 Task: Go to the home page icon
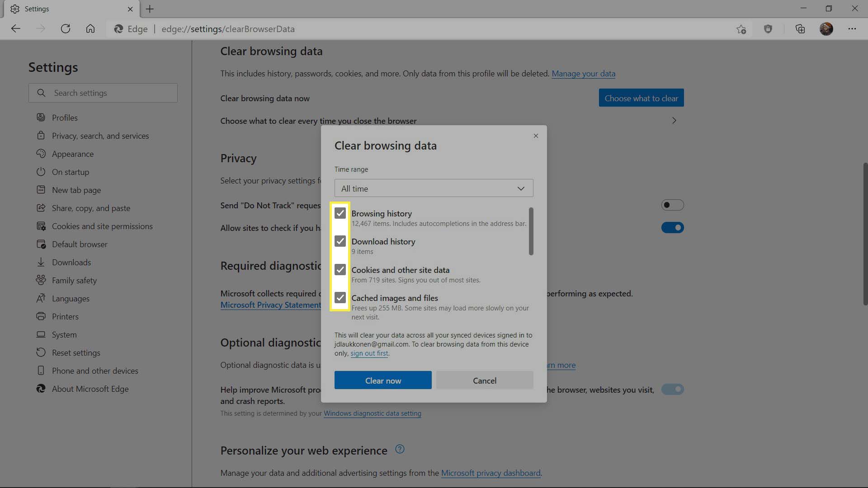pyautogui.click(x=90, y=29)
